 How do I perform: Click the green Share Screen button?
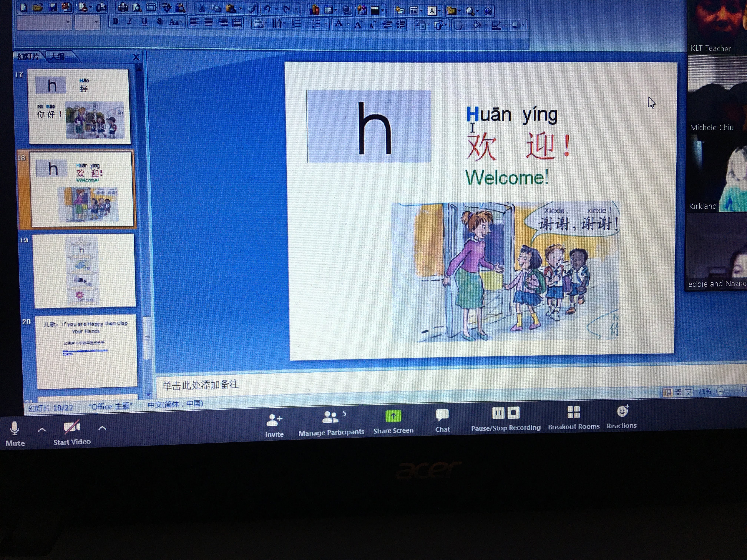pos(393,422)
